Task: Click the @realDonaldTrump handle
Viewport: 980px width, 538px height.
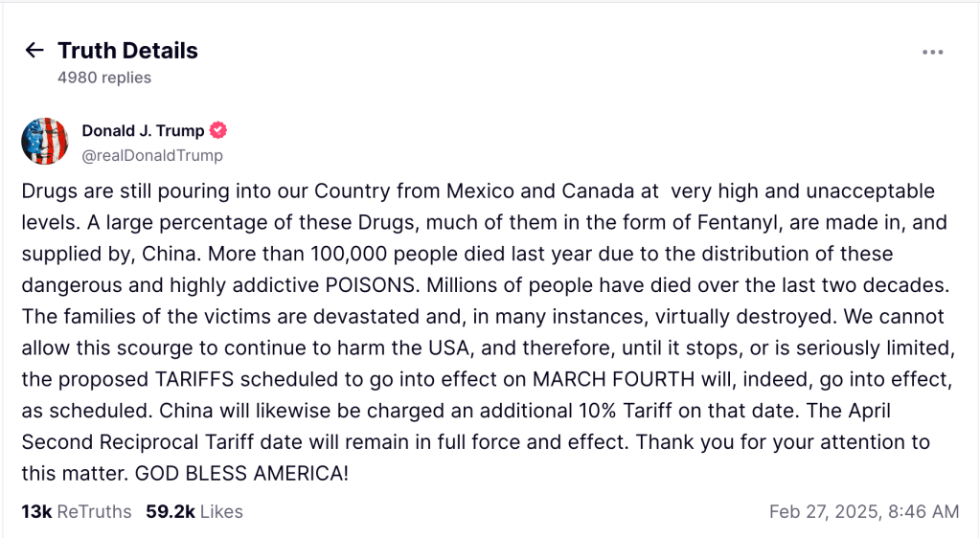Action: click(151, 155)
